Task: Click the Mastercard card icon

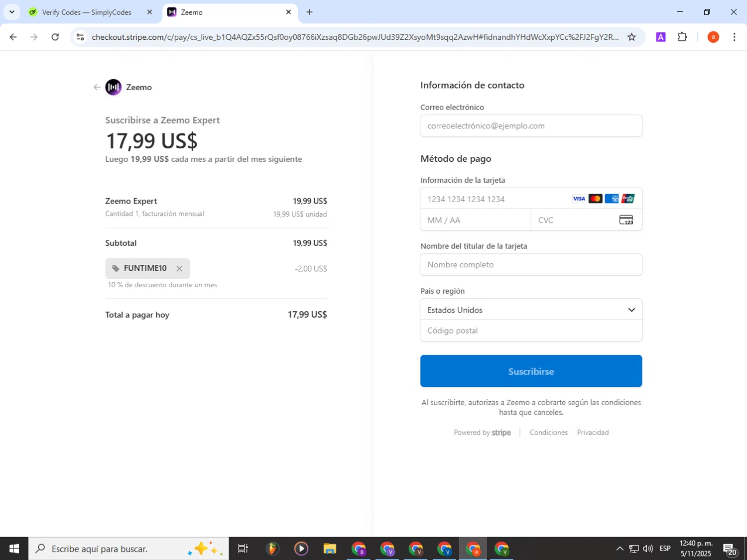Action: point(595,199)
